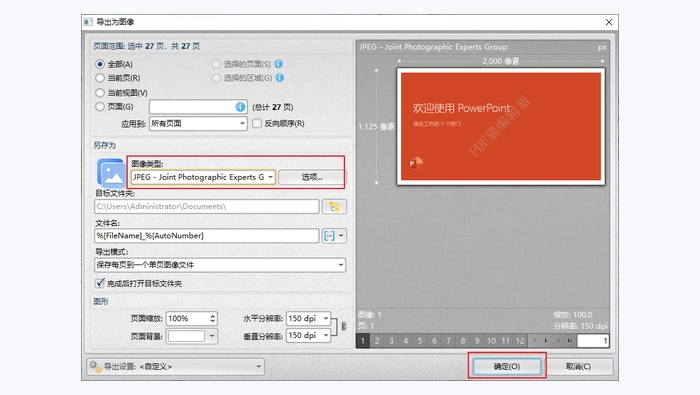Image resolution: width=700 pixels, height=395 pixels.
Task: Open the 导出模式 dropdown
Action: click(220, 265)
